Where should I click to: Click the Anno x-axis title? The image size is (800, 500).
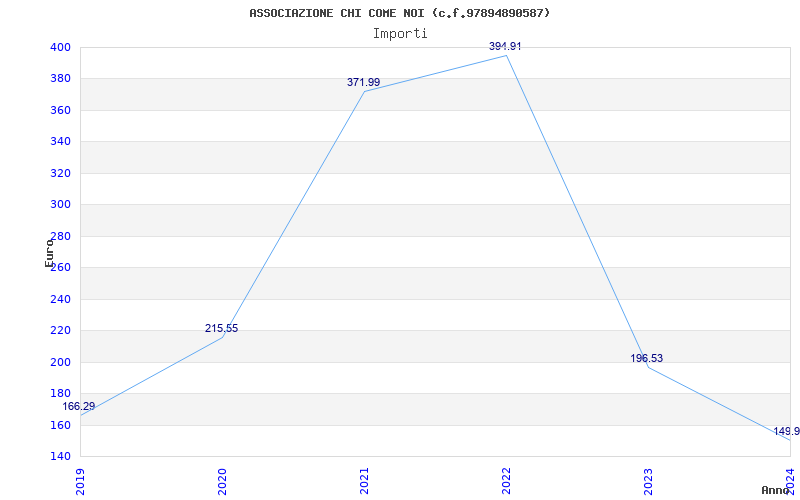pyautogui.click(x=775, y=490)
